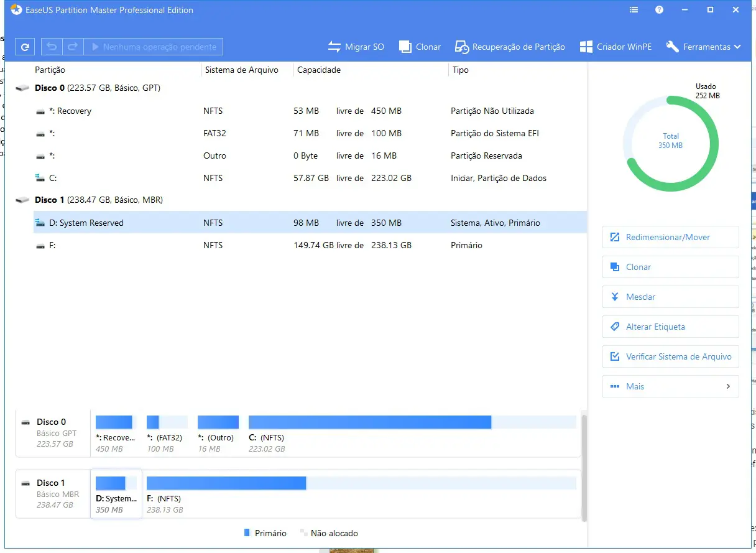Click the FAT32 100 MB bar in disk map
The width and height of the screenshot is (756, 553).
point(167,422)
